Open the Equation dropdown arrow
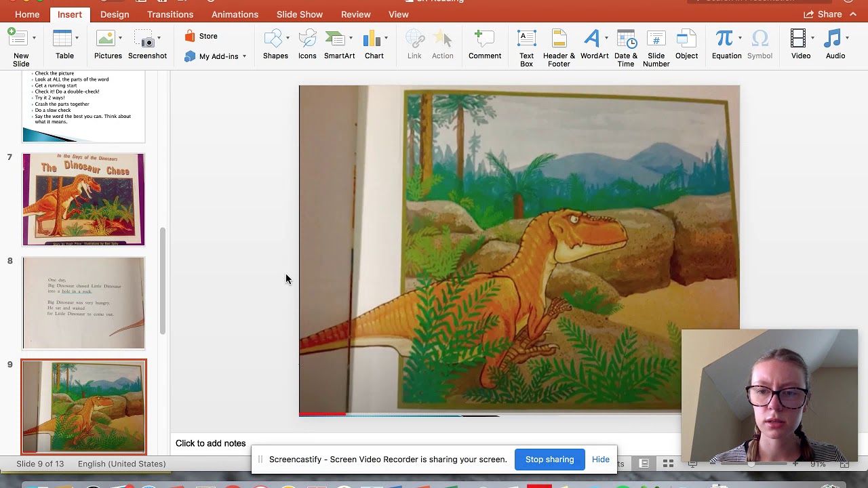Screen dimensions: 868x488 pos(739,38)
